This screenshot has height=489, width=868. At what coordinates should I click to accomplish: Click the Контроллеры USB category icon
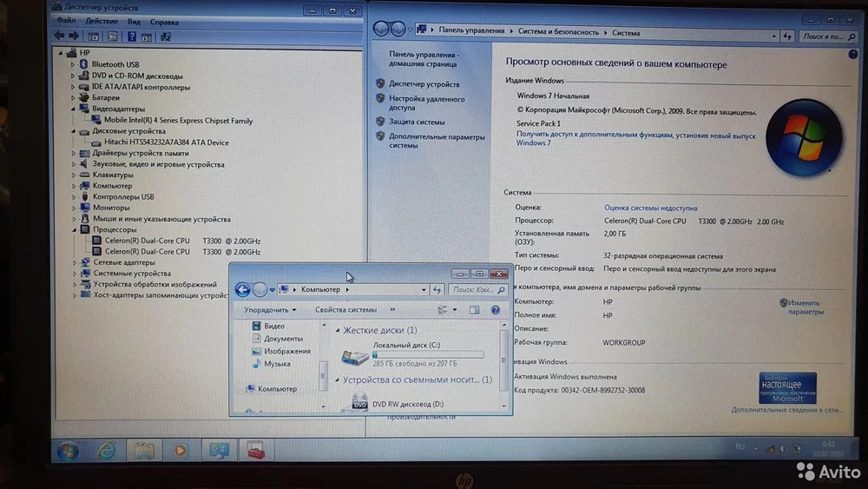[x=85, y=196]
